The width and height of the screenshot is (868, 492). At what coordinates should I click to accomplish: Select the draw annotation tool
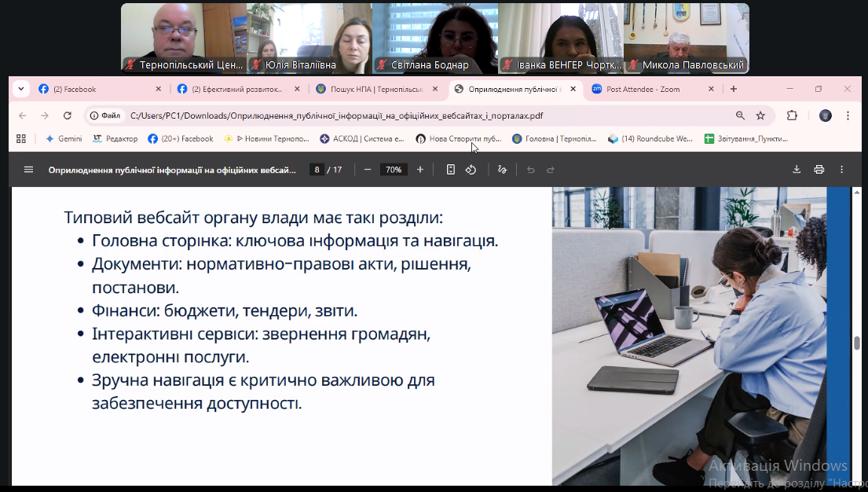pos(503,169)
